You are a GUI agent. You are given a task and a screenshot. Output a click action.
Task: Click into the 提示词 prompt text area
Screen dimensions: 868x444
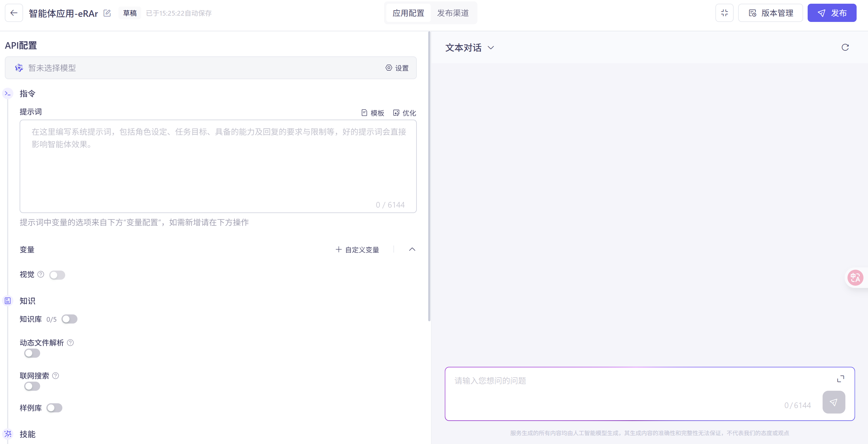pos(218,166)
